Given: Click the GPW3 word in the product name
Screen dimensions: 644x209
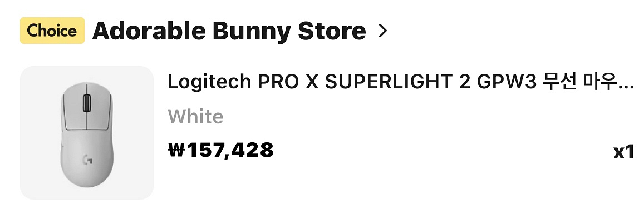Looking at the screenshot, I should point(506,82).
